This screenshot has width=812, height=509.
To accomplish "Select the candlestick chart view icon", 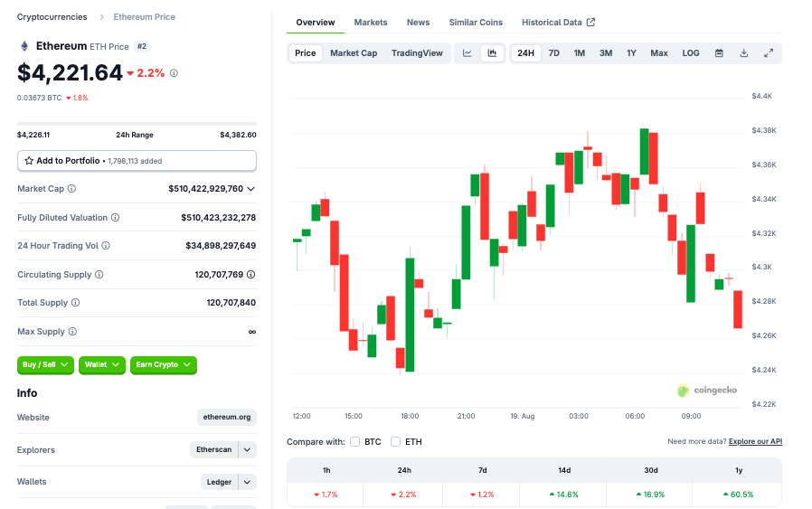I will click(x=493, y=52).
